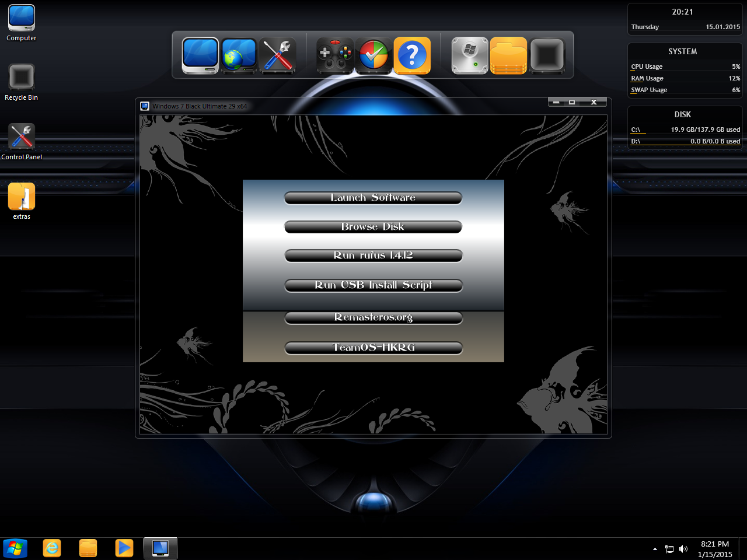747x560 pixels.
Task: Click the Browse Disk button
Action: [373, 226]
